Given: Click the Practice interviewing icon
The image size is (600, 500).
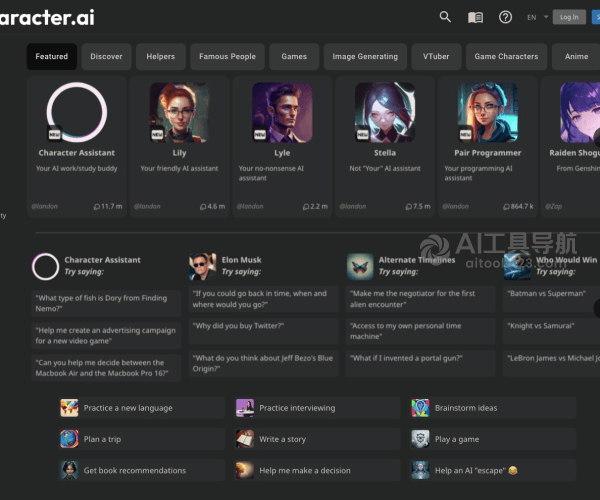Looking at the screenshot, I should [245, 408].
